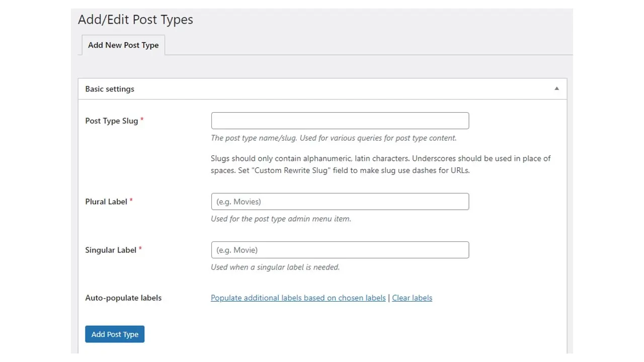
Task: Click the Add/Edit Post Types page heading
Action: point(135,20)
